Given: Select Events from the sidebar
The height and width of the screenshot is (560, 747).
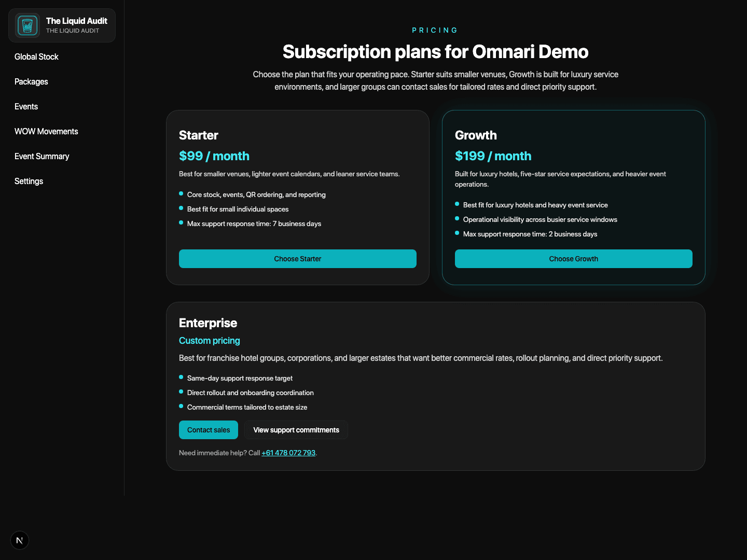Looking at the screenshot, I should (26, 107).
